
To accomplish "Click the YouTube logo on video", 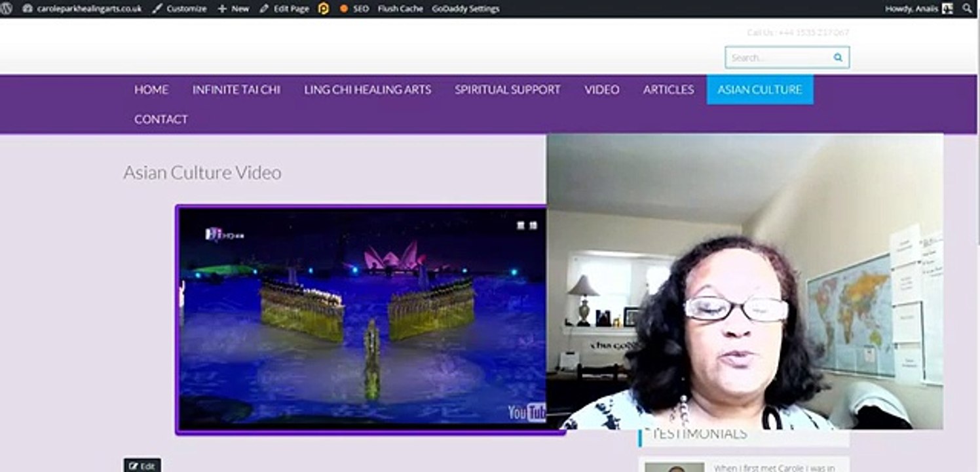I will point(527,412).
